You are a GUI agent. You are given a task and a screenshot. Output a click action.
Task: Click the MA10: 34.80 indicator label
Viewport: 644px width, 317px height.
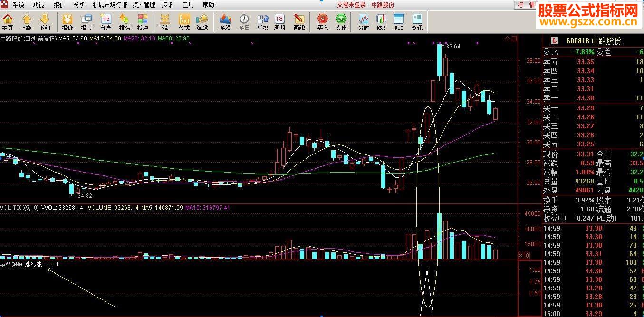(105, 38)
